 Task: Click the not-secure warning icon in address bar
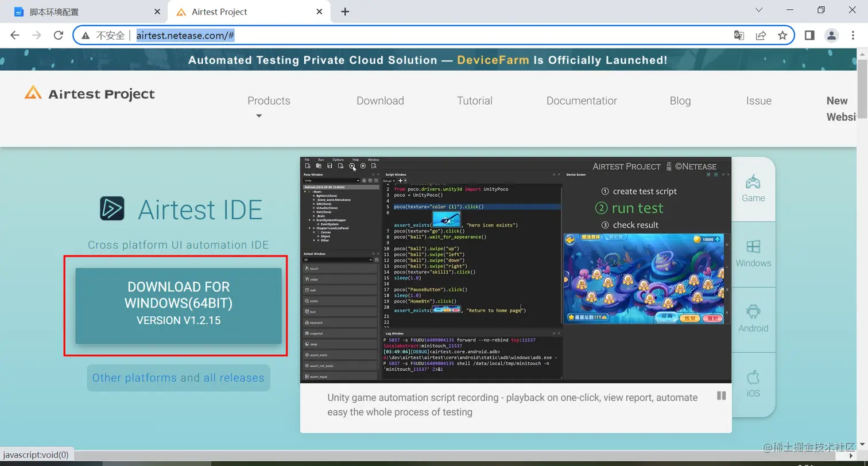point(86,36)
